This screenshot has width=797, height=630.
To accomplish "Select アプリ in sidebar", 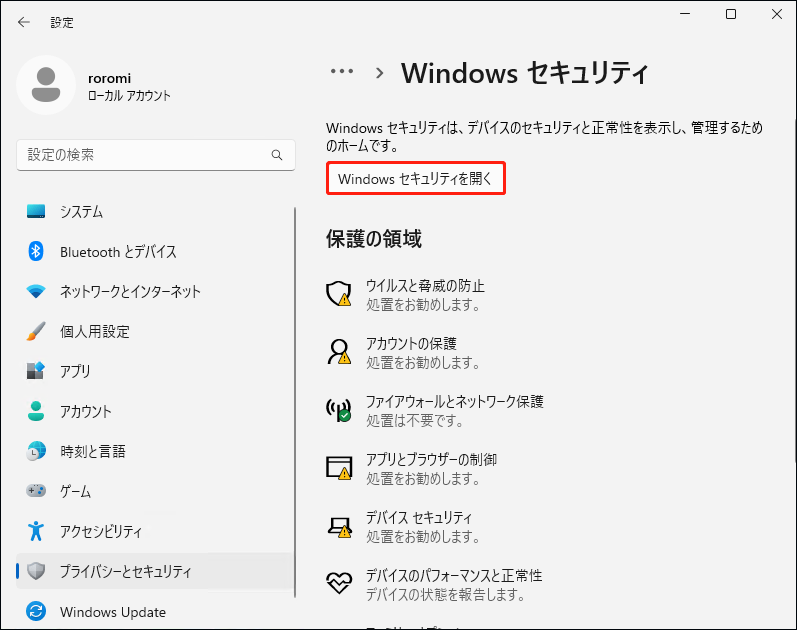I will 155,371.
